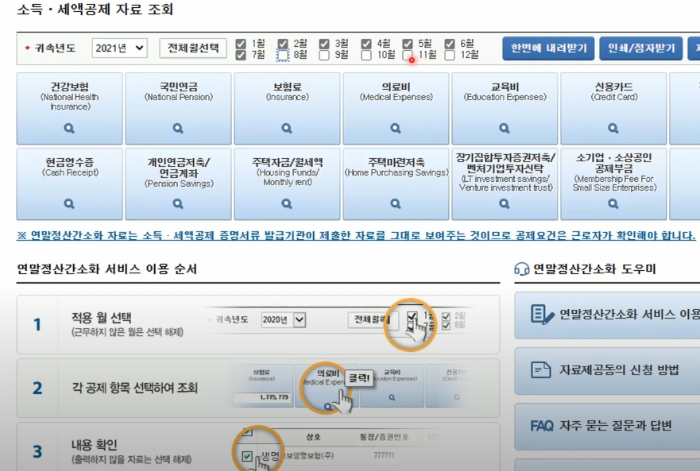Check the 12월 month checkbox
The height and width of the screenshot is (471, 700).
coord(450,55)
